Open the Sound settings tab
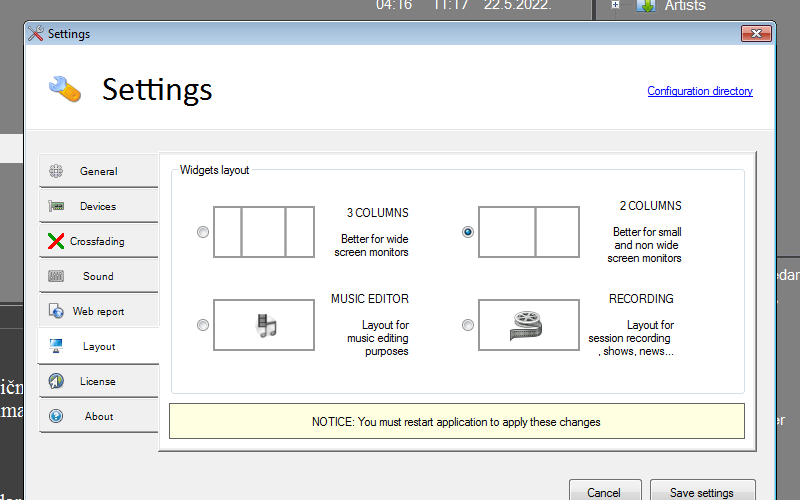Viewport: 800px width, 500px height. [98, 276]
